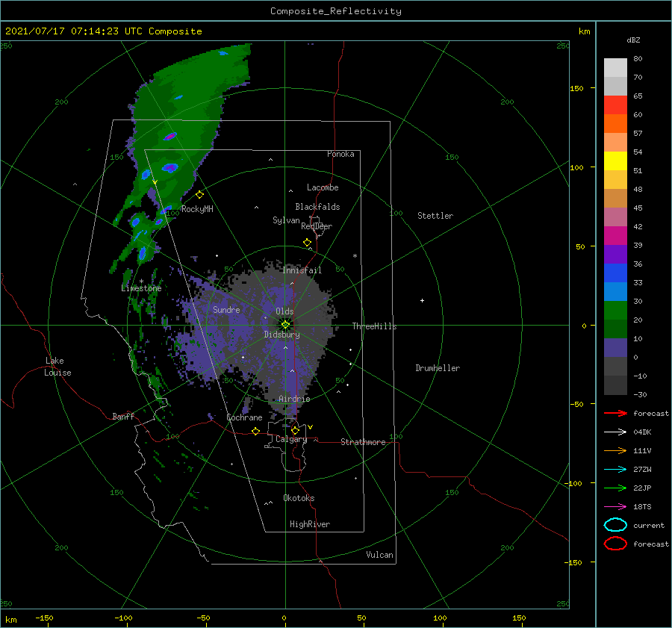Click the Lacombe city label
Screen dimensions: 672x628
(323, 187)
